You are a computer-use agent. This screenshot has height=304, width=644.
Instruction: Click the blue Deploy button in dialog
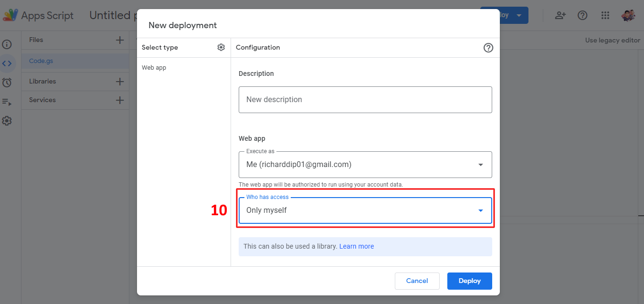click(469, 281)
